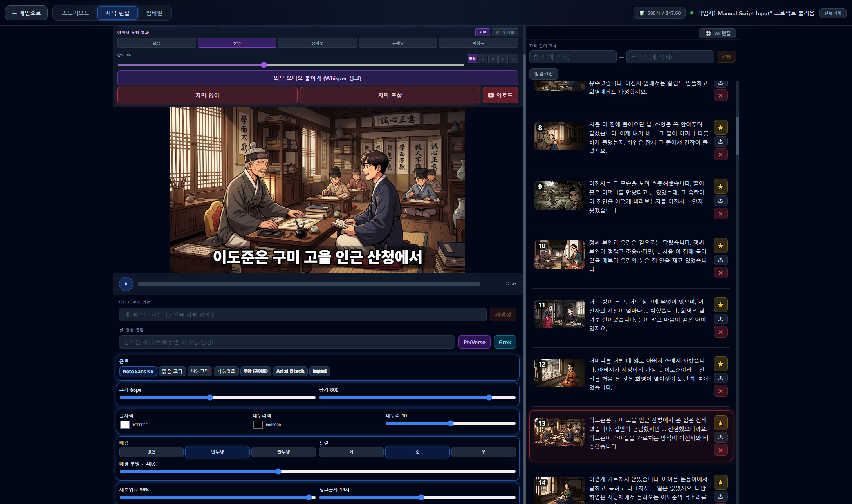
Task: Export video with 자막 포함 button
Action: (390, 95)
